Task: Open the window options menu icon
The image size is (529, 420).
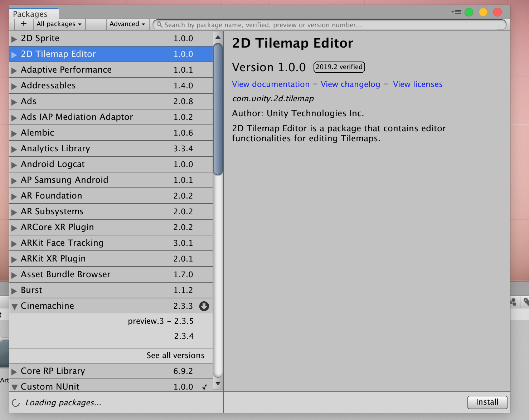Action: click(456, 12)
